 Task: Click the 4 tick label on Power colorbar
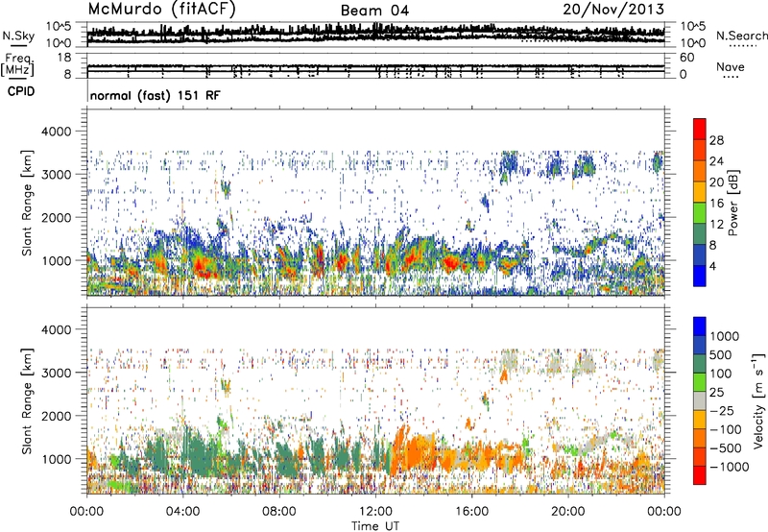click(712, 267)
